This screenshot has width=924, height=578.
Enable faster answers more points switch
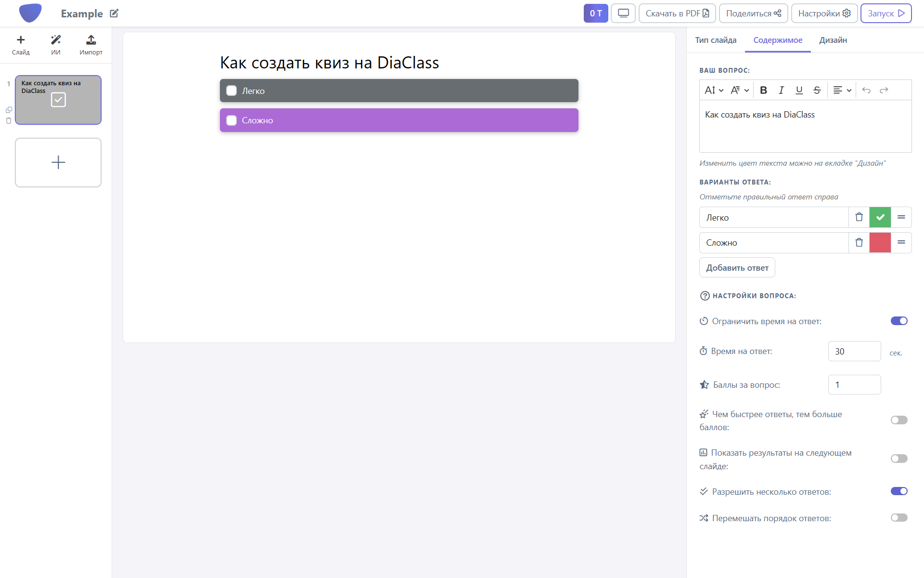(x=899, y=420)
